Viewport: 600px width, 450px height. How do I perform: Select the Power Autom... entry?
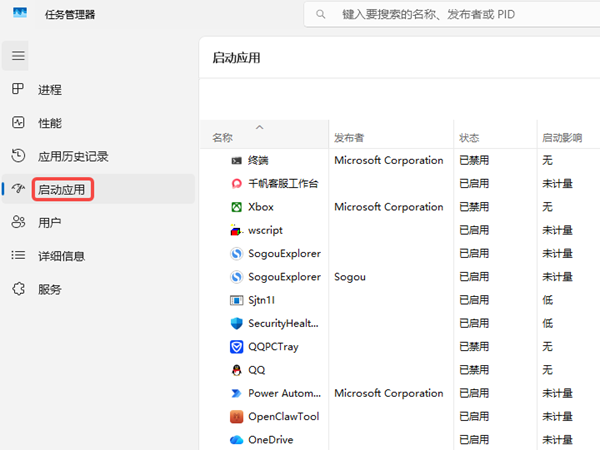tap(285, 393)
